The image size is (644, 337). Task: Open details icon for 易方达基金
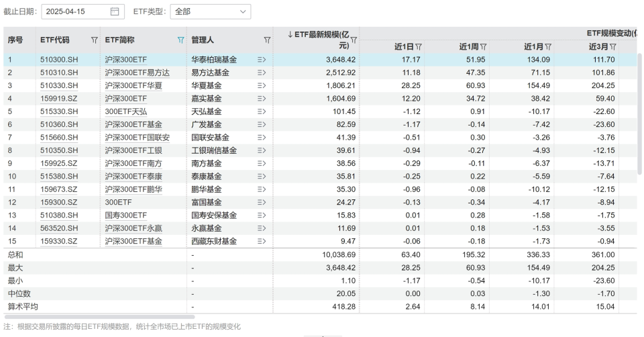tap(262, 73)
